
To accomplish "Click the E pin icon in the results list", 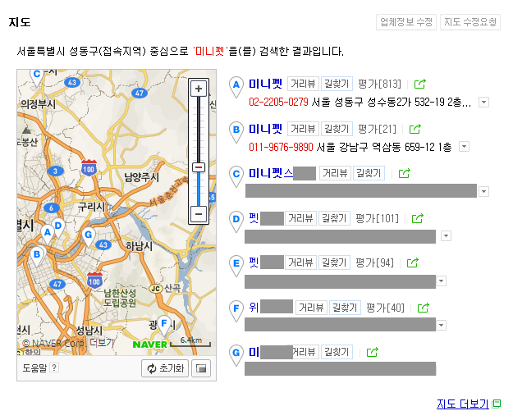I will pyautogui.click(x=236, y=266).
